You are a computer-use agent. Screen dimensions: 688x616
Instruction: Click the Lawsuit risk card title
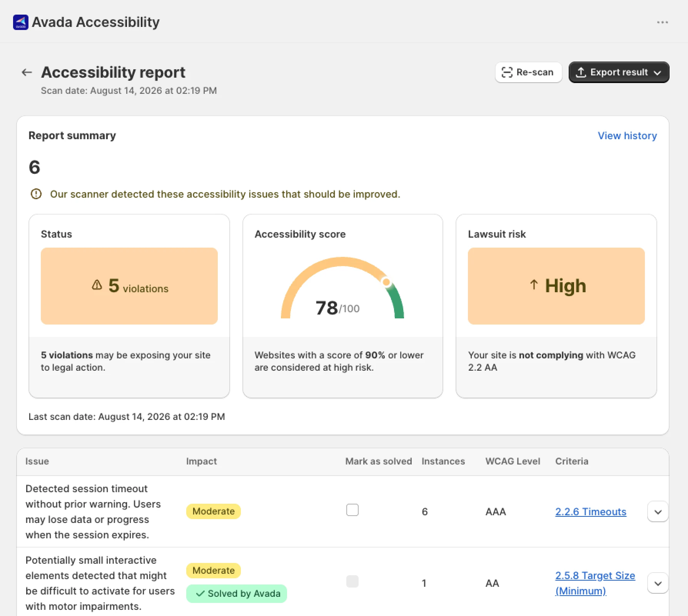coord(497,234)
